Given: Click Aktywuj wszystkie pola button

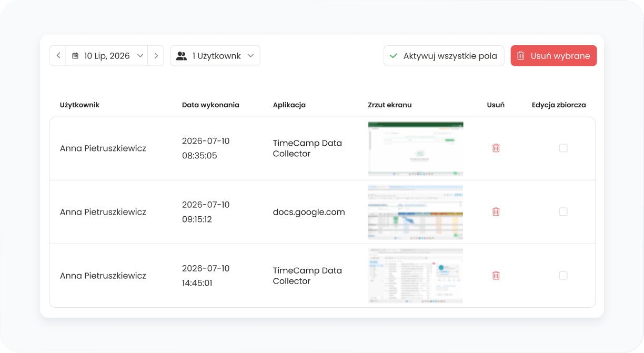Looking at the screenshot, I should [x=444, y=56].
